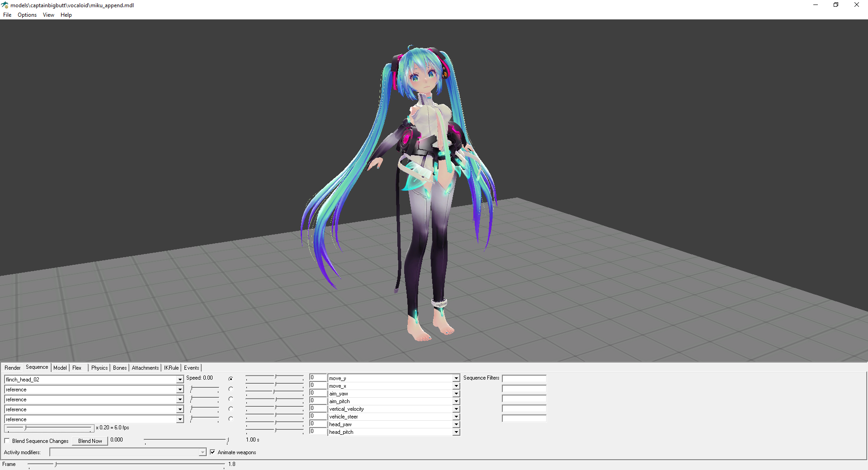This screenshot has width=868, height=470.
Task: Open the Attachments tab
Action: (145, 368)
